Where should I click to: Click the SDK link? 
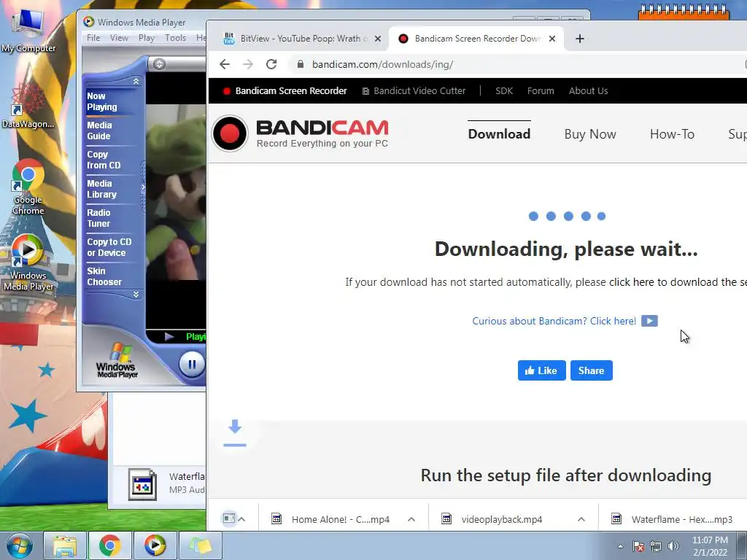pos(504,91)
